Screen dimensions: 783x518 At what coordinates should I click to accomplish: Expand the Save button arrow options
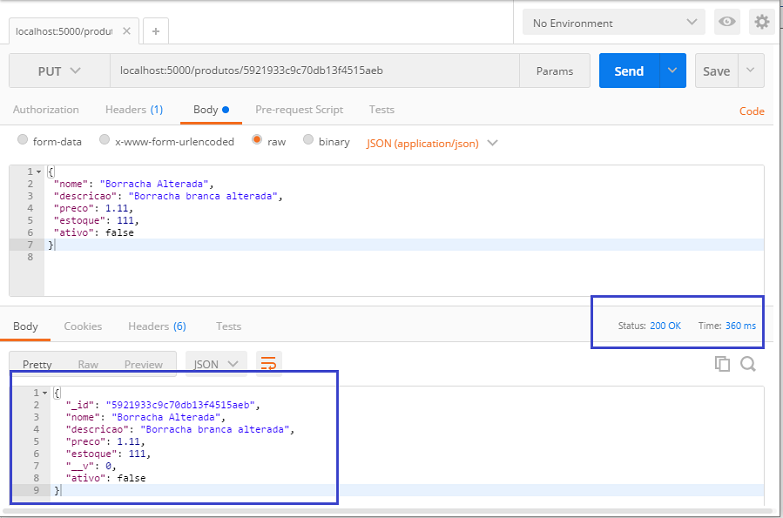[751, 70]
